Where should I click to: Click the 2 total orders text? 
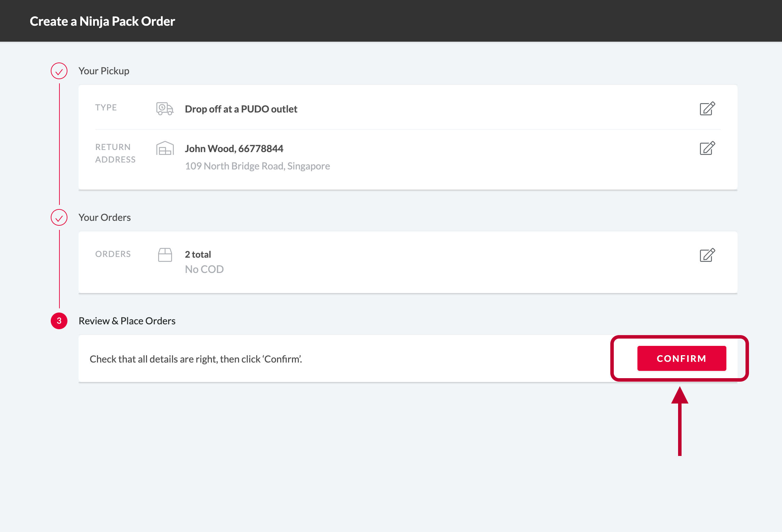pyautogui.click(x=198, y=255)
